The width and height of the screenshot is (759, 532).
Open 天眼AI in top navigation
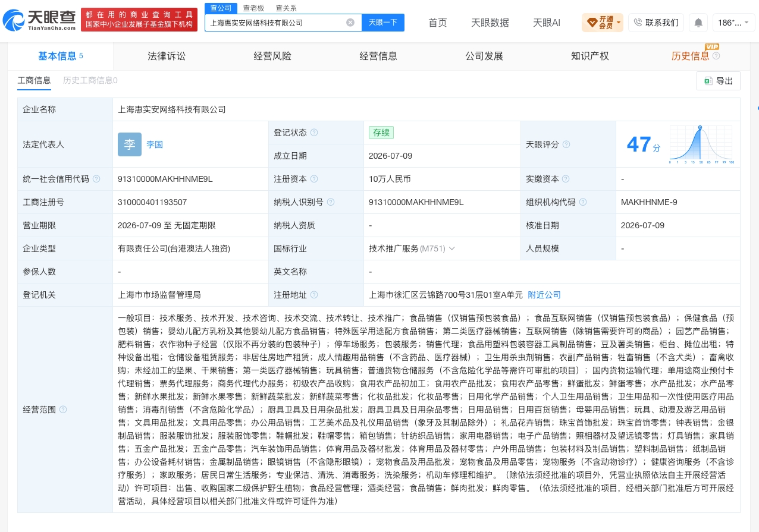click(547, 23)
